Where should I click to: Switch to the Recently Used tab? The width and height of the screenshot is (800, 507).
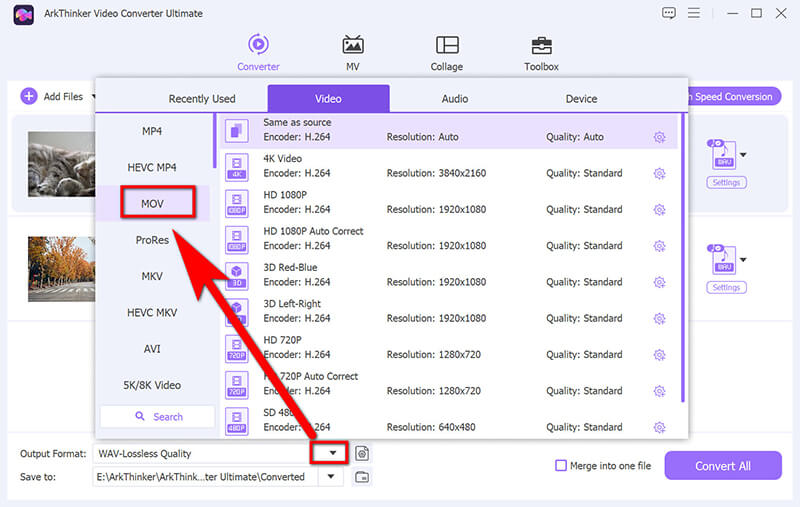(x=202, y=98)
